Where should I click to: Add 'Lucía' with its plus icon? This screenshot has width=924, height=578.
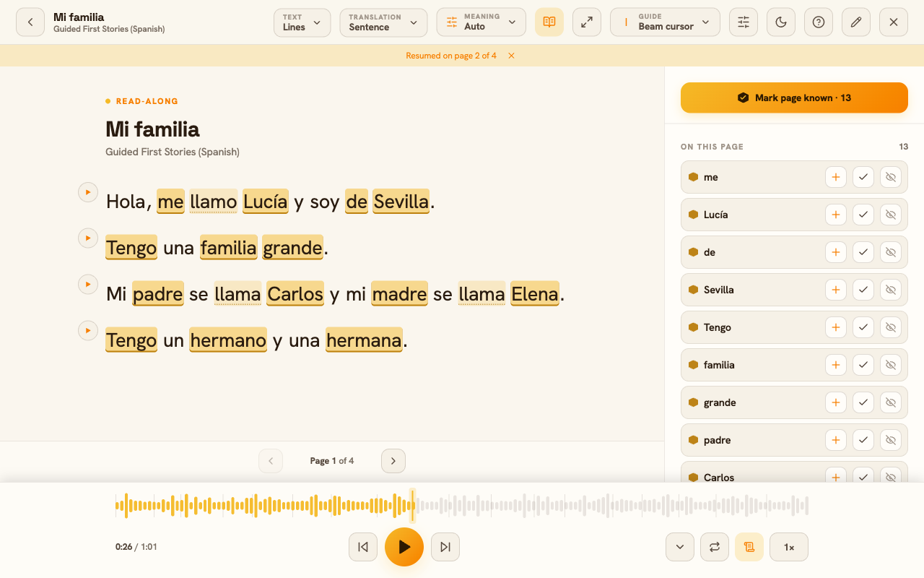[836, 215]
